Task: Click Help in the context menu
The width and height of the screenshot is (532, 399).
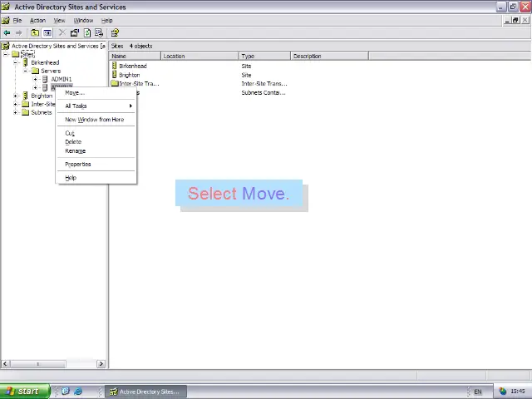Action: (x=96, y=178)
